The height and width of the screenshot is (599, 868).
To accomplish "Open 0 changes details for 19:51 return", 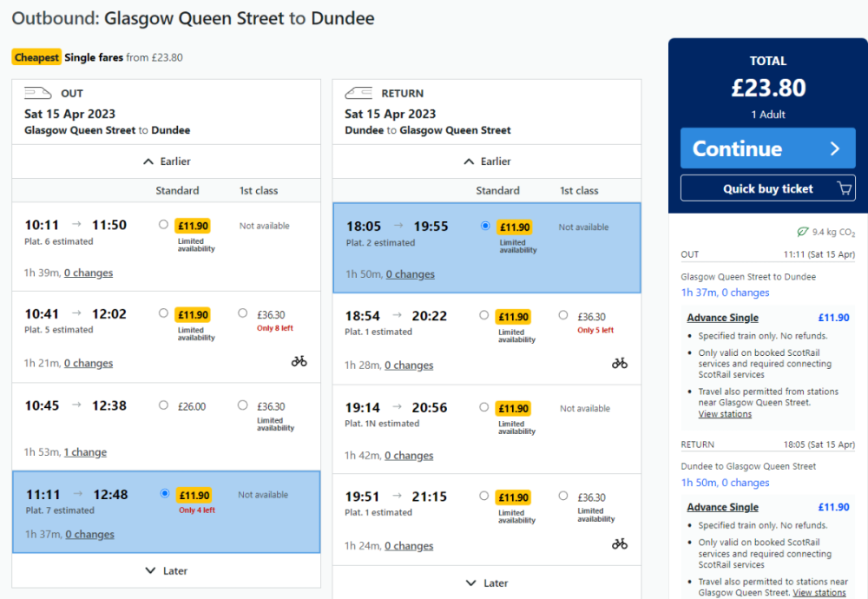I will 409,546.
